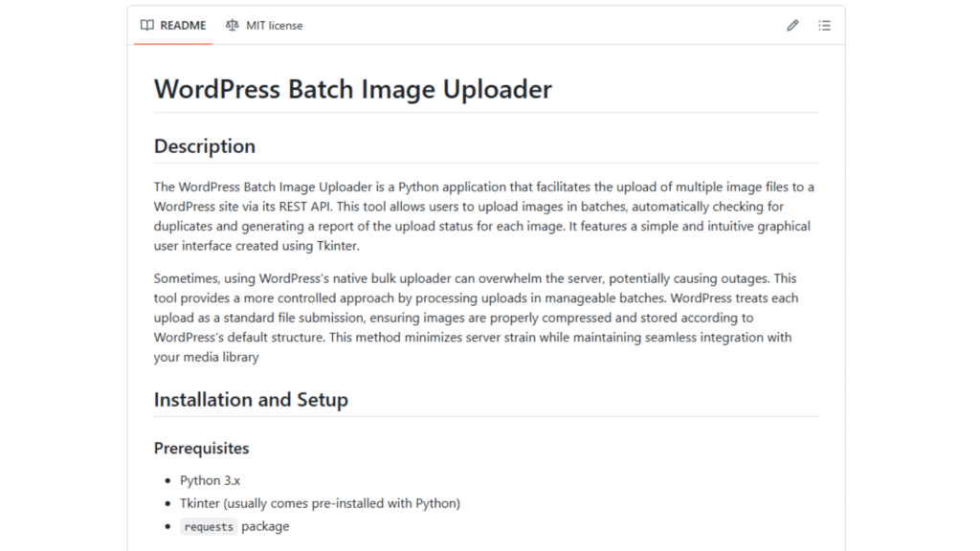This screenshot has width=980, height=551.
Task: Click the pencil edit README icon
Action: 792,26
